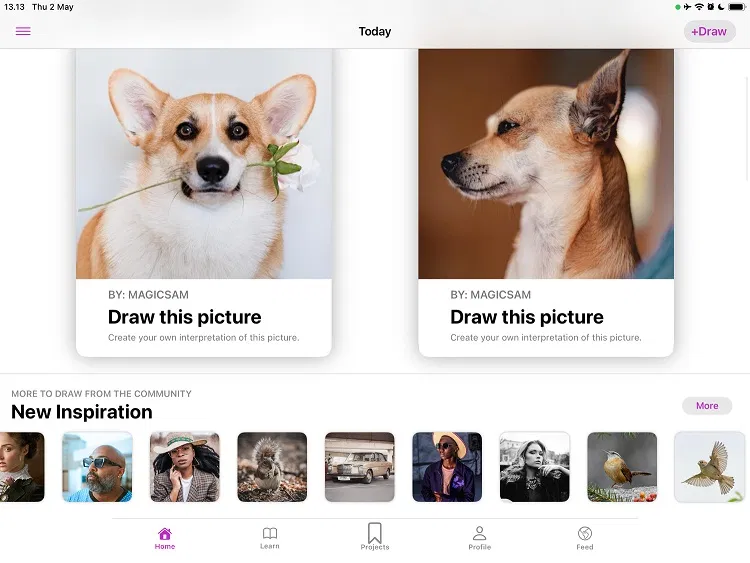
Task: Open the purple hamburger menu
Action: [x=23, y=31]
